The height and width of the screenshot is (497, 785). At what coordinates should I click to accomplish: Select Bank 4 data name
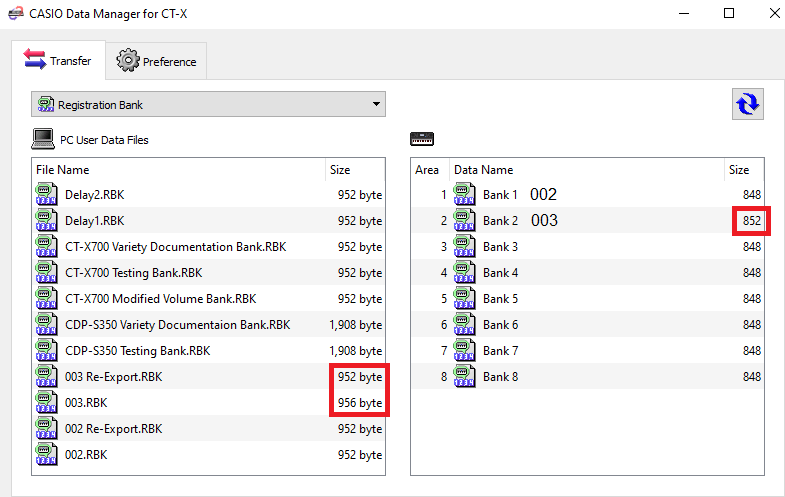click(x=500, y=273)
